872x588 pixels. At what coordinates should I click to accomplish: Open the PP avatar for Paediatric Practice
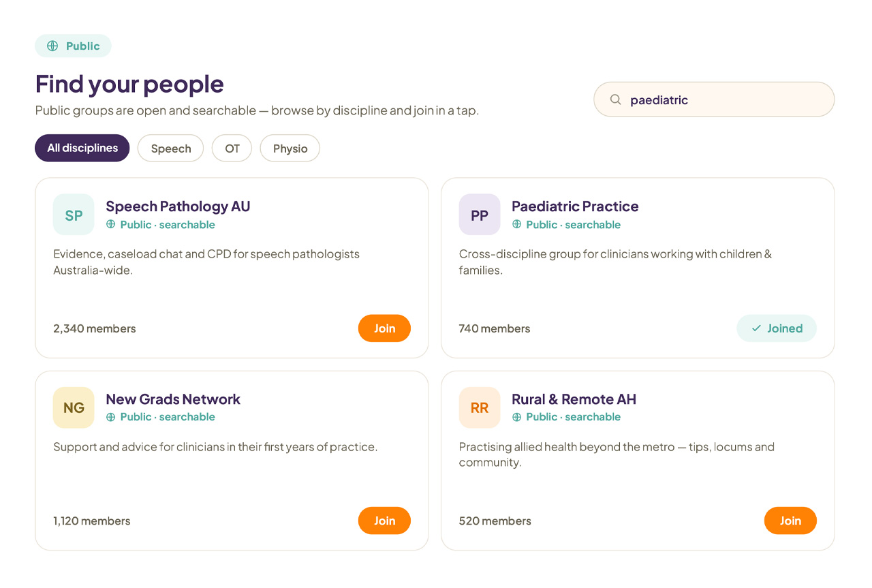[480, 215]
